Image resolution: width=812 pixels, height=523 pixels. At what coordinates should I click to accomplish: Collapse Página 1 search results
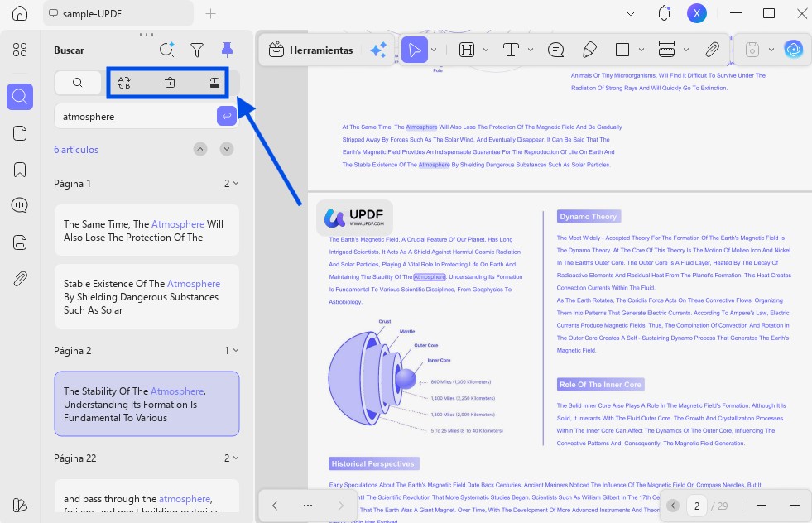click(x=236, y=184)
